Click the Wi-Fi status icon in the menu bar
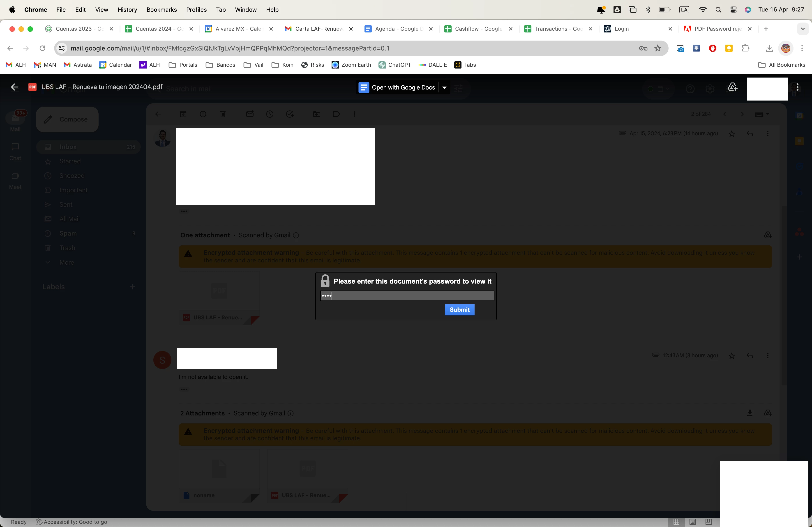The image size is (812, 527). click(x=702, y=9)
